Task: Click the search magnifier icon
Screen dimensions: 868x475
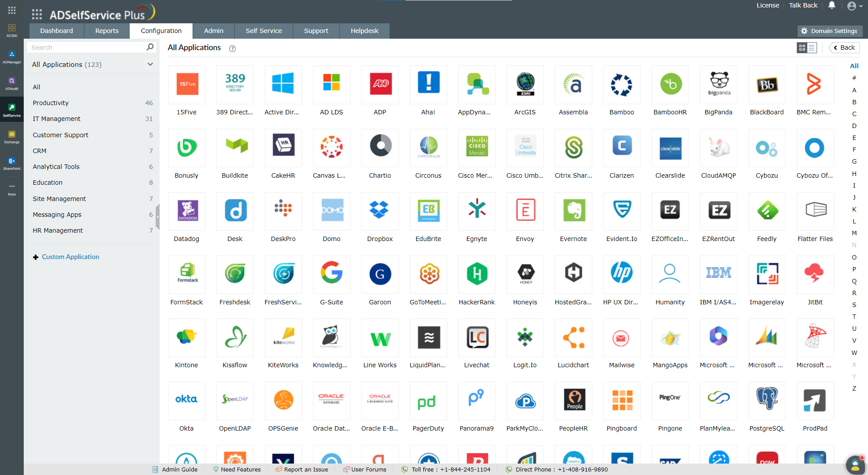Action: (150, 47)
